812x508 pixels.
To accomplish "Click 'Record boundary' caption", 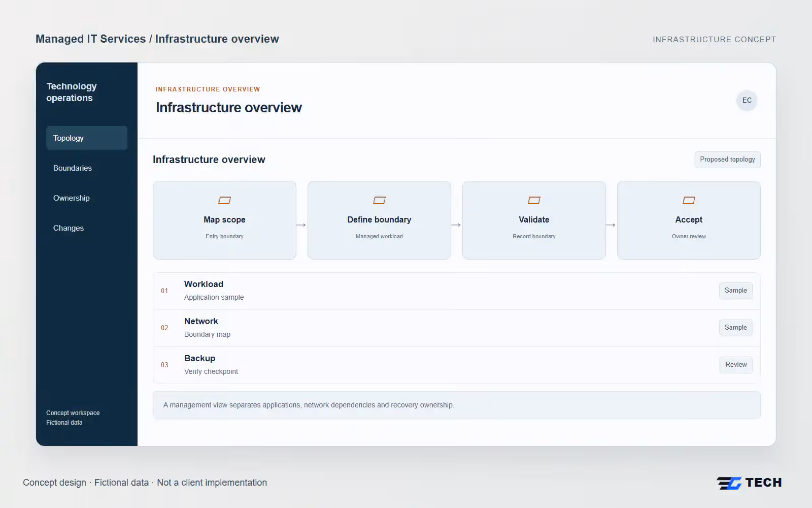I will click(534, 236).
